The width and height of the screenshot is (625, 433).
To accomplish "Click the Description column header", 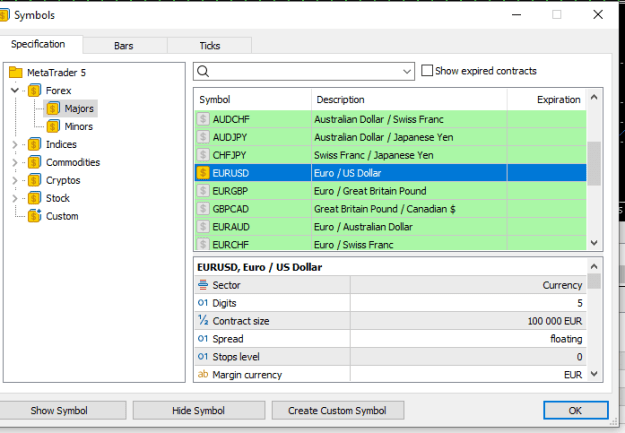I will pyautogui.click(x=409, y=99).
